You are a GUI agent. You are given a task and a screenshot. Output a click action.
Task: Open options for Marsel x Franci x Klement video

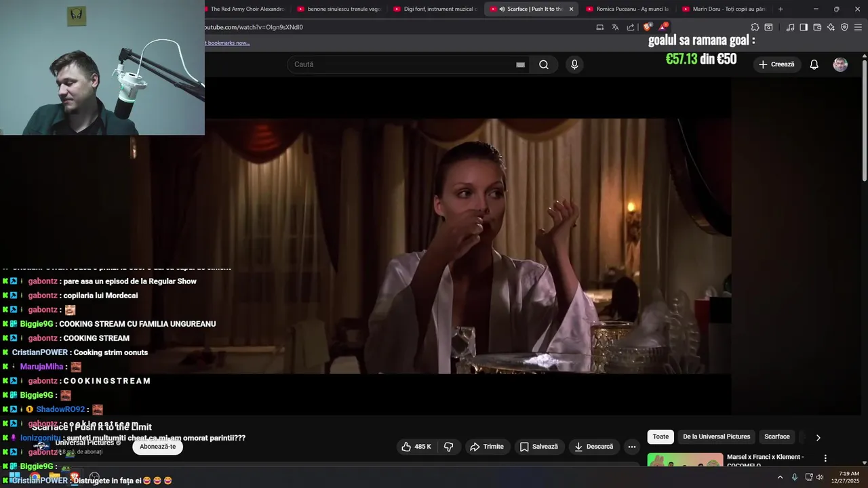click(825, 458)
